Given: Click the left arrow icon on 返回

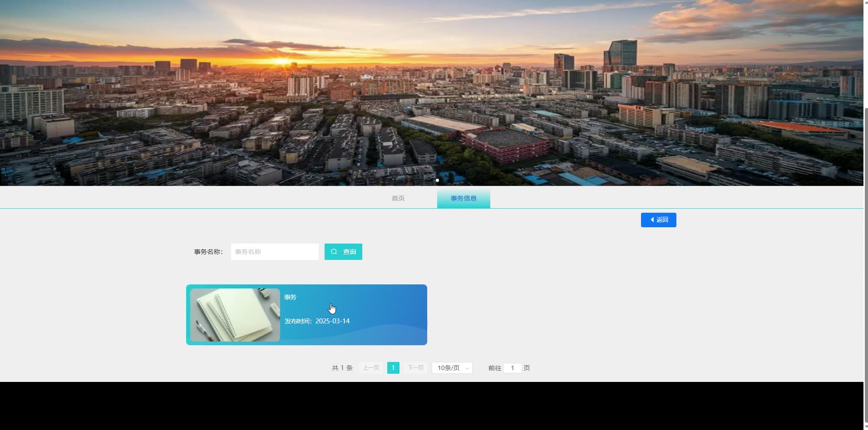Looking at the screenshot, I should pos(652,220).
